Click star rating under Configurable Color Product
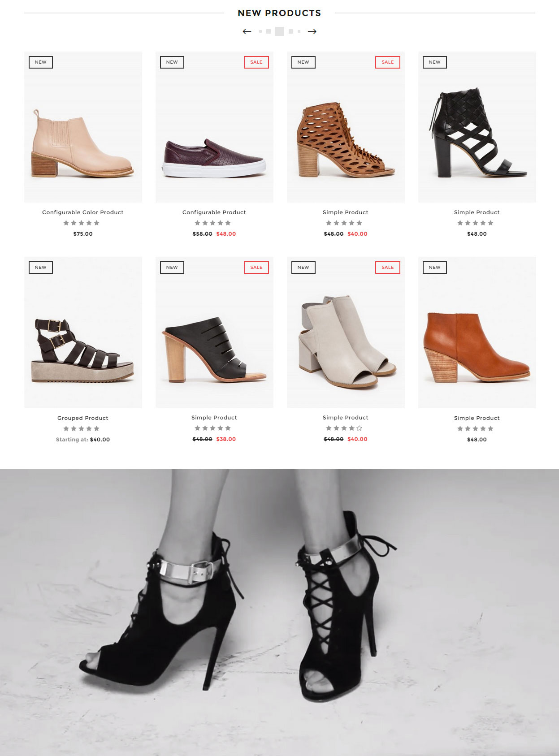Screen dimensions: 559x756 pyautogui.click(x=81, y=223)
